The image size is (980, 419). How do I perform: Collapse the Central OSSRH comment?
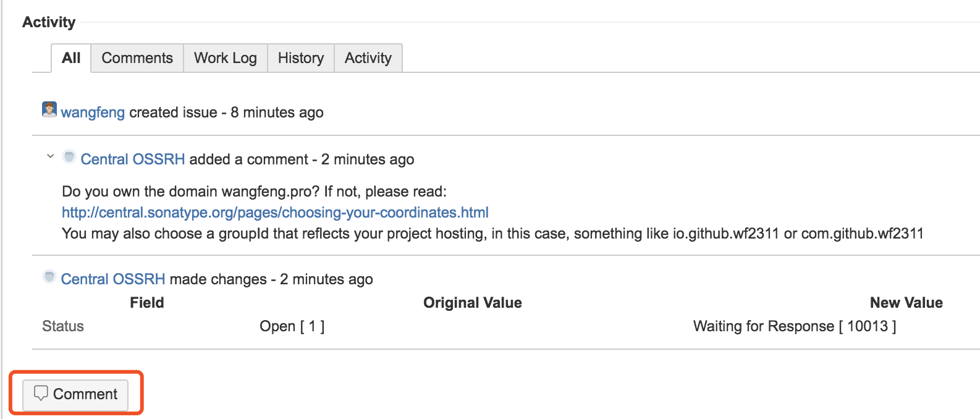click(51, 156)
